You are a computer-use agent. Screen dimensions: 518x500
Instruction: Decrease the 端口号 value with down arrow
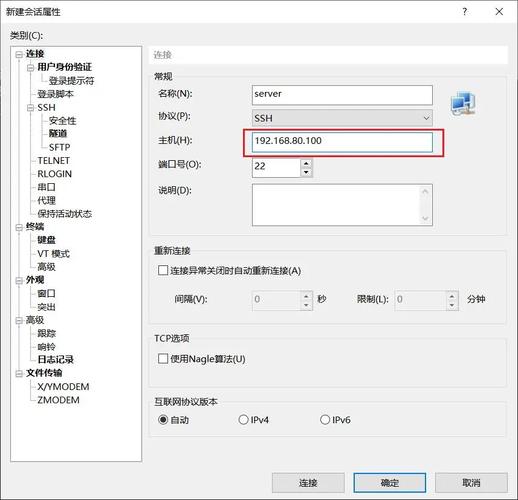306,172
